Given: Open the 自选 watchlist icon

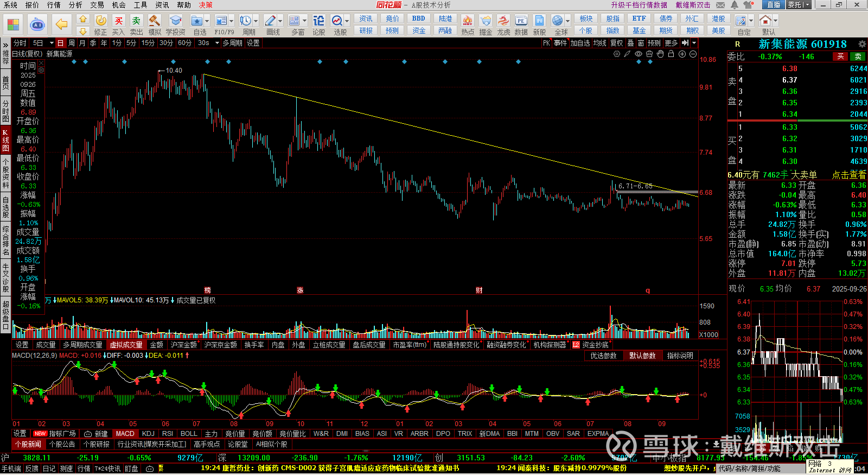Looking at the screenshot, I should click(x=196, y=21).
